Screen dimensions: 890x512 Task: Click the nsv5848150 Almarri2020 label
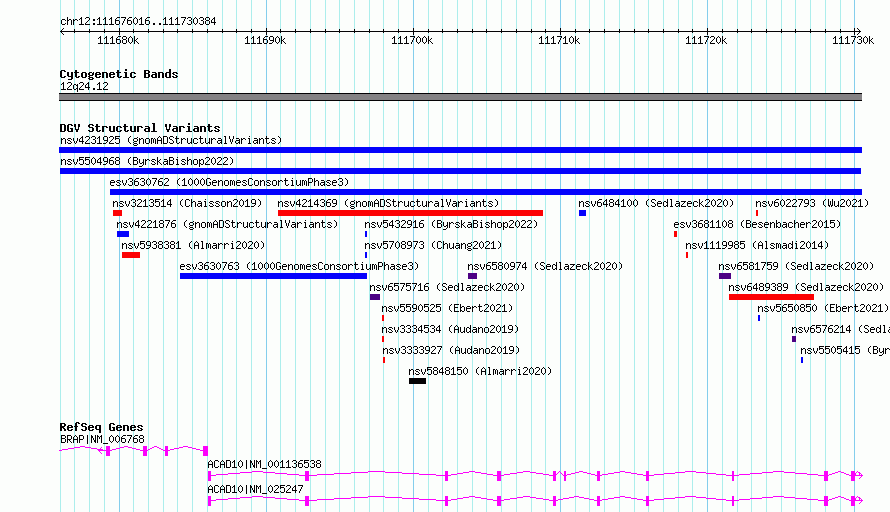tap(480, 371)
